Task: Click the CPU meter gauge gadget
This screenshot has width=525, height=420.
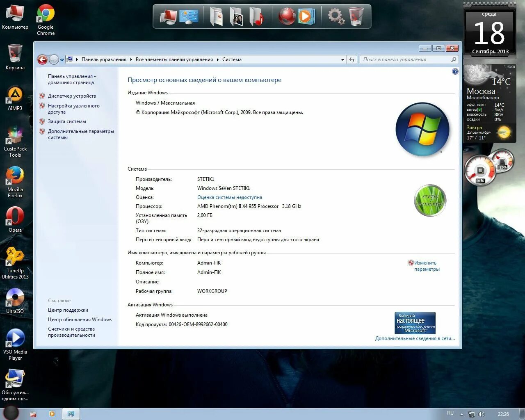Action: point(480,171)
